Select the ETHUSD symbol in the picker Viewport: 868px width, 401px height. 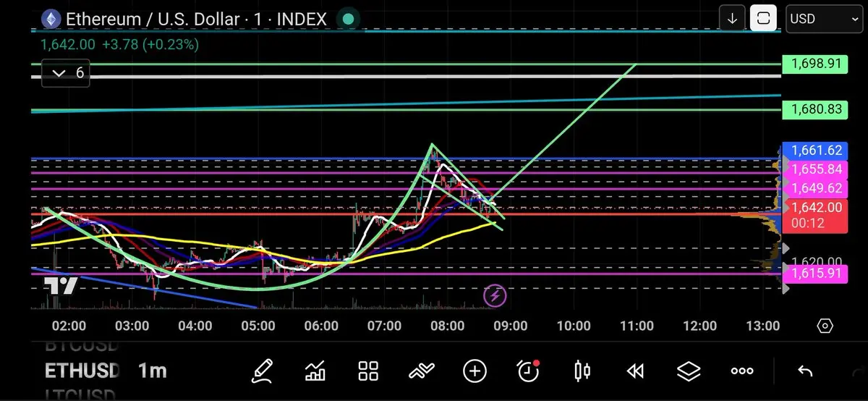[82, 371]
